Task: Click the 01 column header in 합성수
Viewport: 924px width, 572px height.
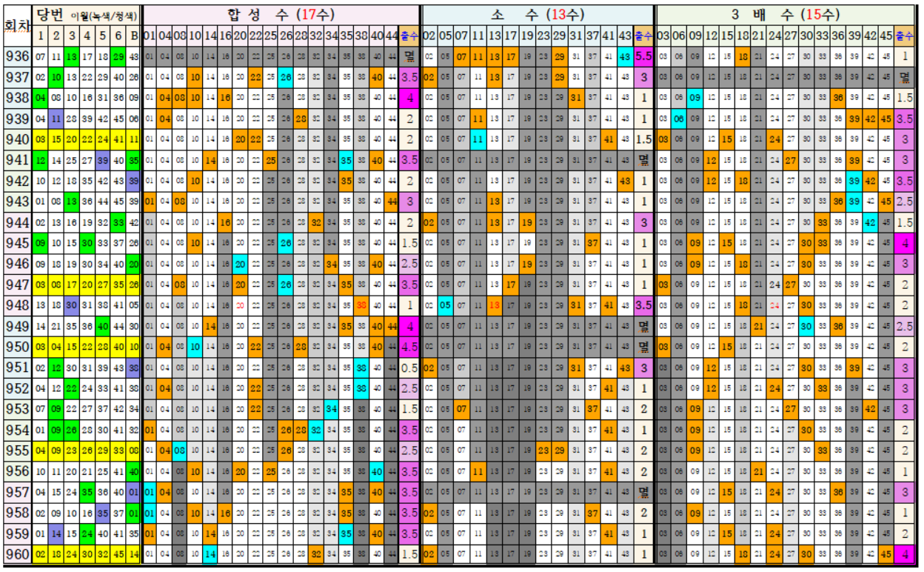Action: (x=150, y=36)
